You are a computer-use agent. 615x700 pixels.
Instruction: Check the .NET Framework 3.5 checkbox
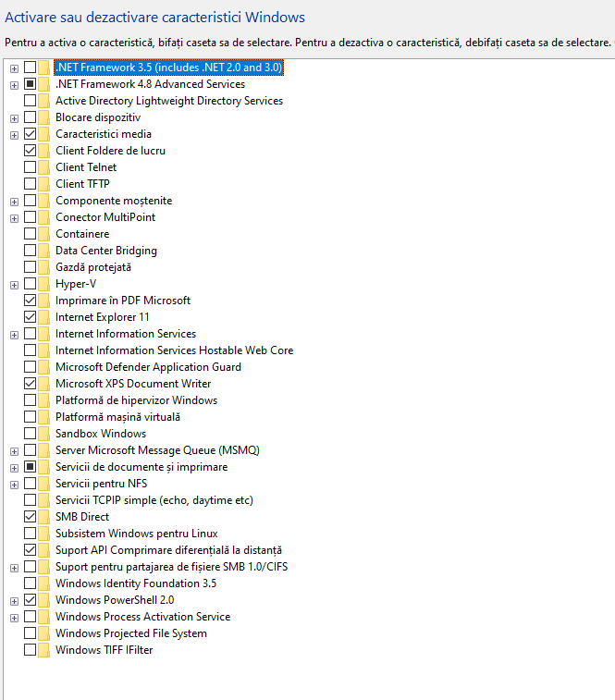point(30,68)
